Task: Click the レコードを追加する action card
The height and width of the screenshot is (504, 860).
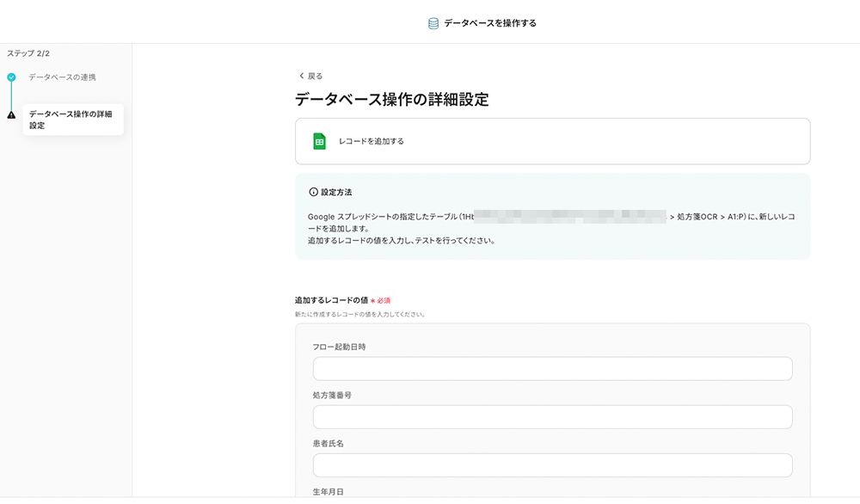Action: click(x=552, y=141)
